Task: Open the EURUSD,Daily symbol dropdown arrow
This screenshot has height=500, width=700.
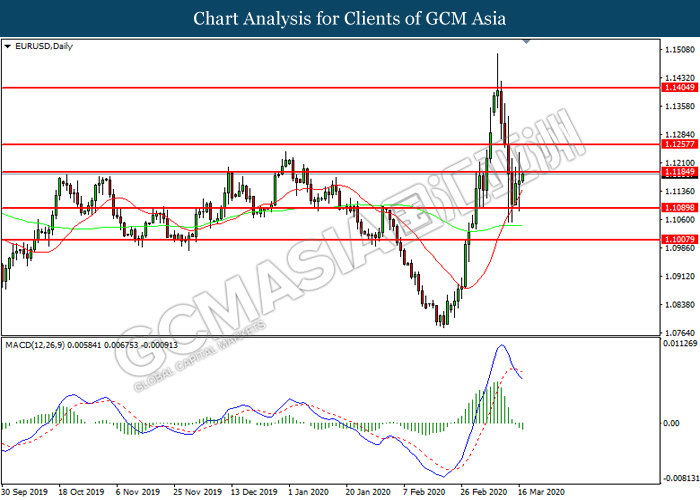Action: click(7, 46)
